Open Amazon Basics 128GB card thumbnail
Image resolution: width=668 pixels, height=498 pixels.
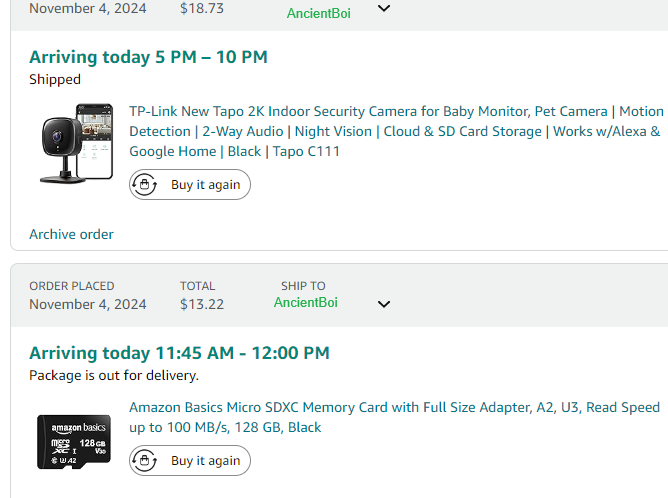[x=74, y=442]
